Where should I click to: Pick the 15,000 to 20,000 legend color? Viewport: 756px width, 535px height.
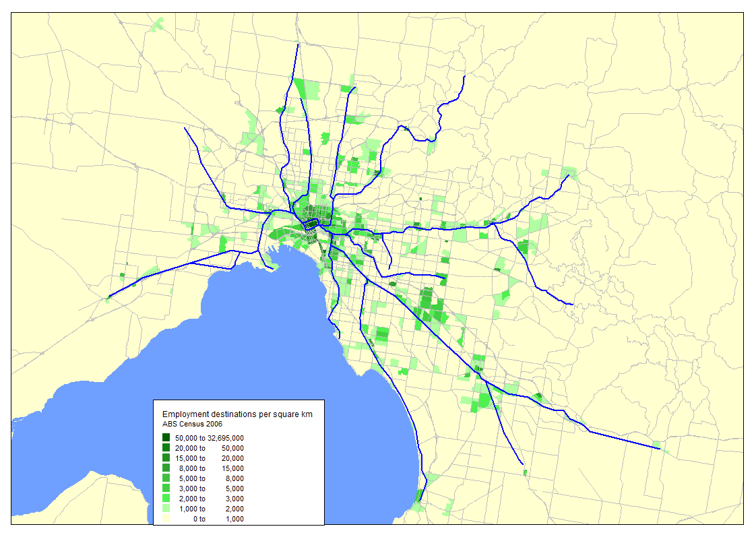coord(166,458)
